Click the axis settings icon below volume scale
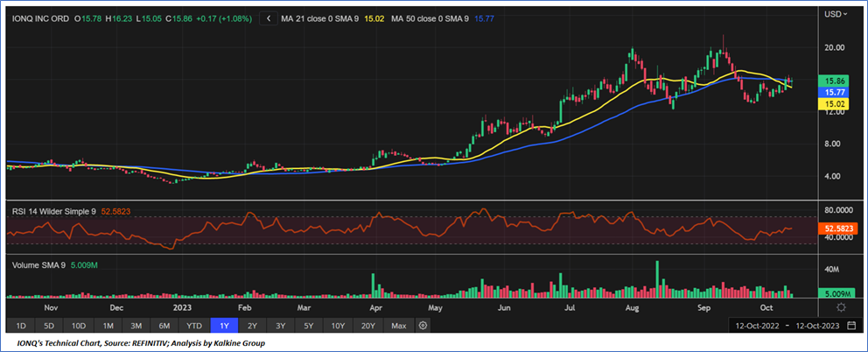The width and height of the screenshot is (868, 352). point(840,307)
